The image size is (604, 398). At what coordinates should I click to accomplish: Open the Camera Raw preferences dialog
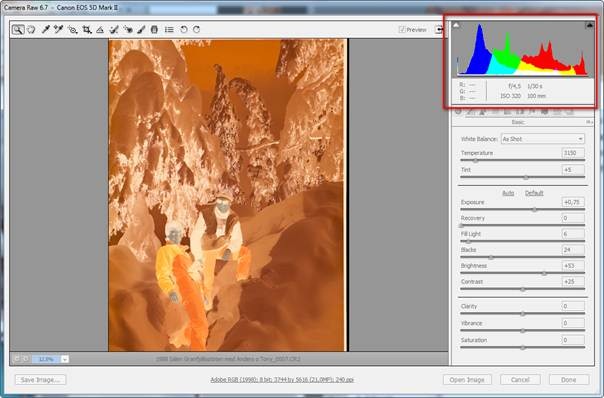(169, 30)
